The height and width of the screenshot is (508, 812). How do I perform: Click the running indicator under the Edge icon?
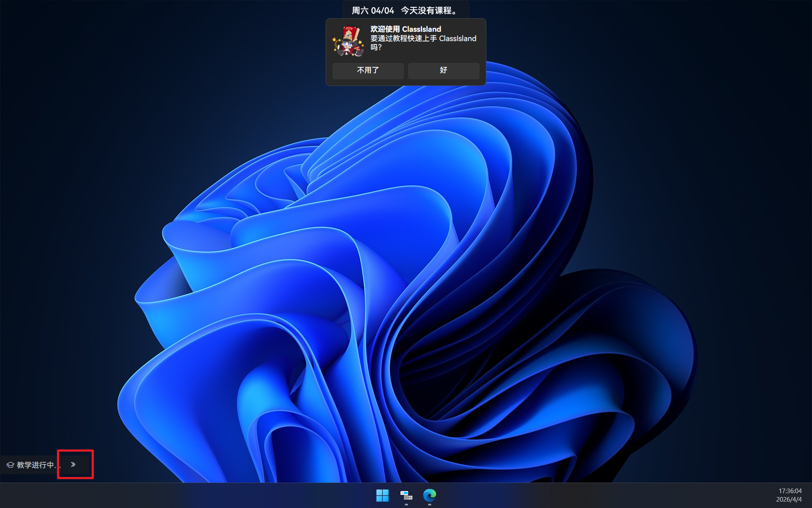point(430,504)
